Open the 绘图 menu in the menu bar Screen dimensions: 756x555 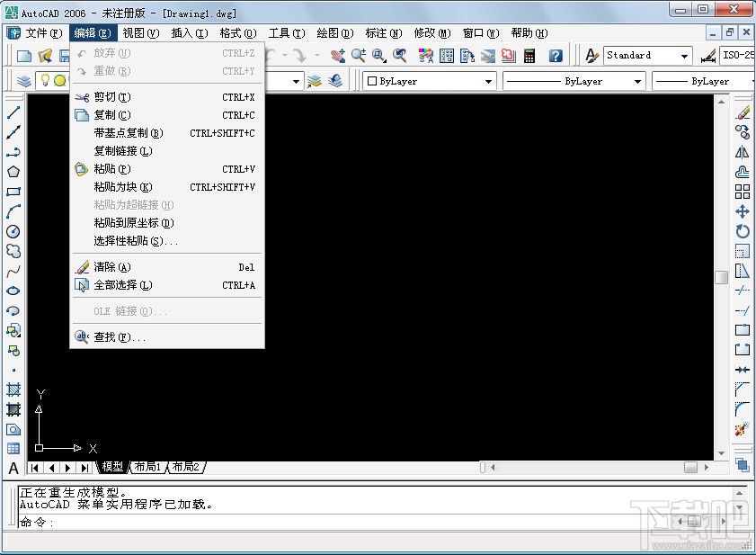coord(334,32)
